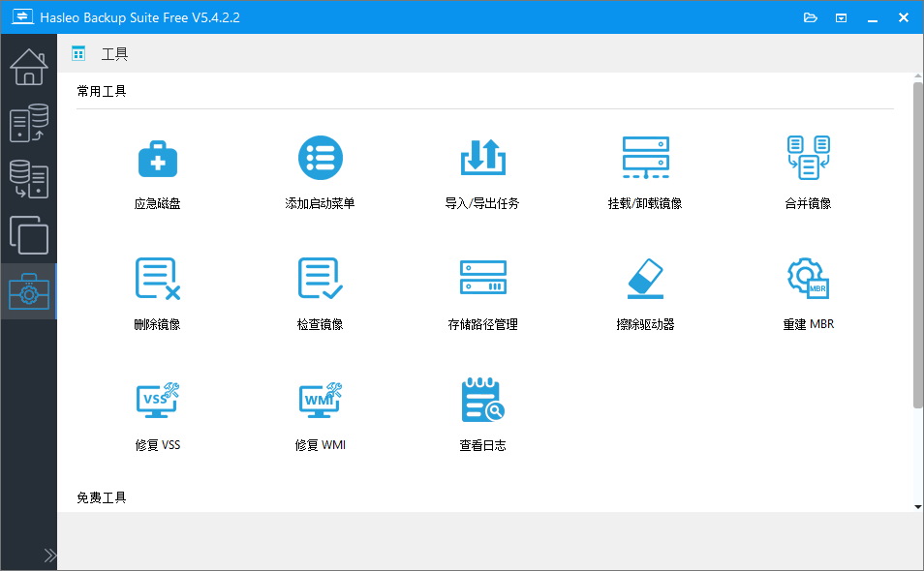This screenshot has height=571, width=924.
Task: Open the clone sidebar tab
Action: tap(28, 235)
